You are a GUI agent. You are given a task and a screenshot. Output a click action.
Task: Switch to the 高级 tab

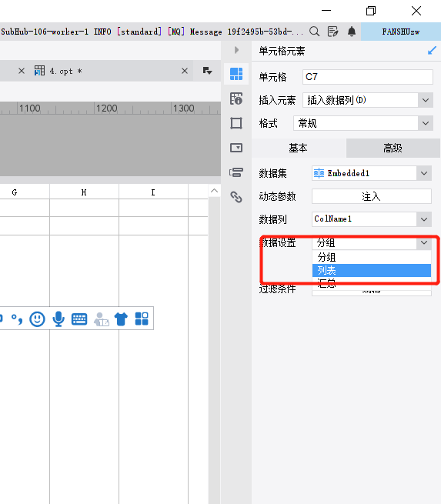coord(393,149)
